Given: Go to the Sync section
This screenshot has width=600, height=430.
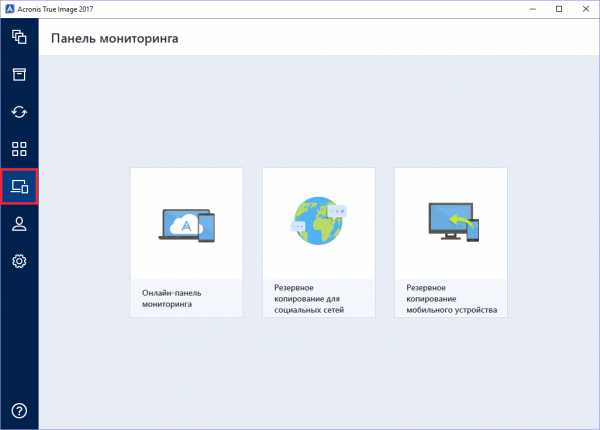Looking at the screenshot, I should tap(19, 111).
